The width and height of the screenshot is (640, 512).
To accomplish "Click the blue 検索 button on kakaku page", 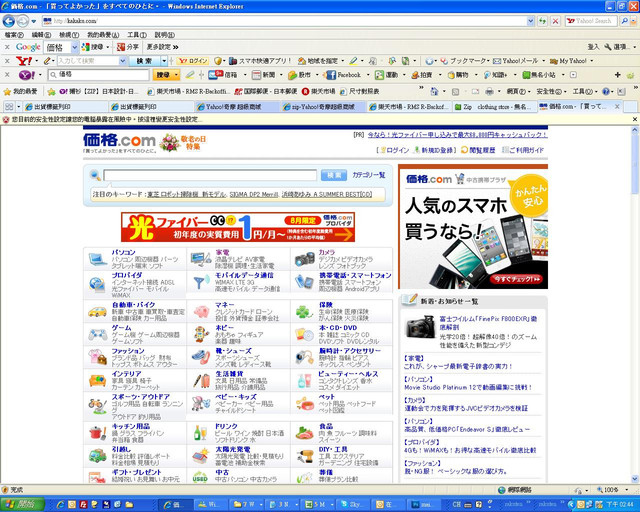I will 334,175.
